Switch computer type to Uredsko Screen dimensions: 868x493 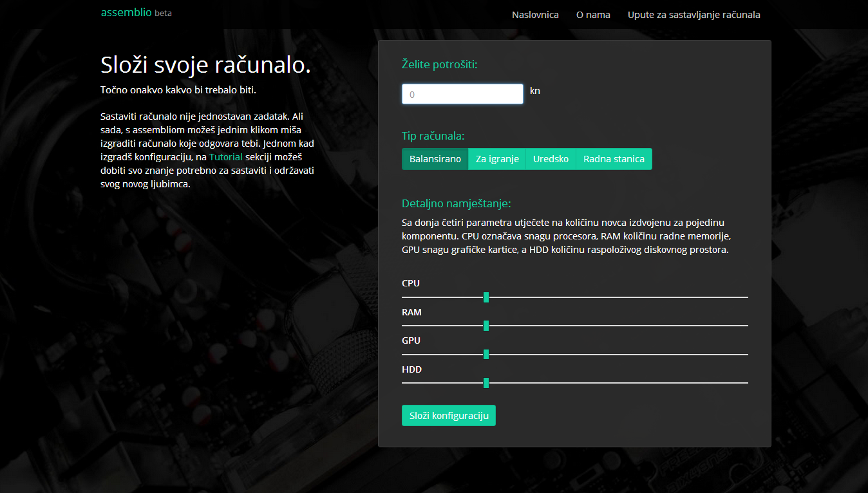tap(551, 159)
